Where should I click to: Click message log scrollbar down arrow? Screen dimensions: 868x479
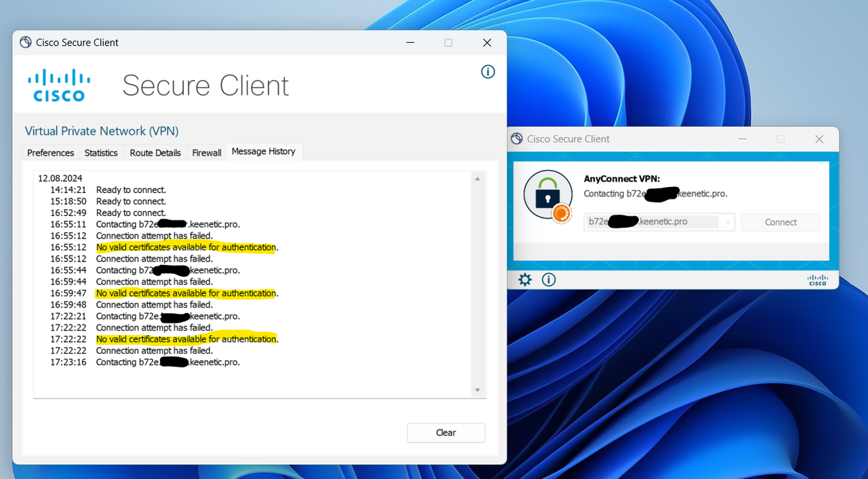[x=477, y=390]
